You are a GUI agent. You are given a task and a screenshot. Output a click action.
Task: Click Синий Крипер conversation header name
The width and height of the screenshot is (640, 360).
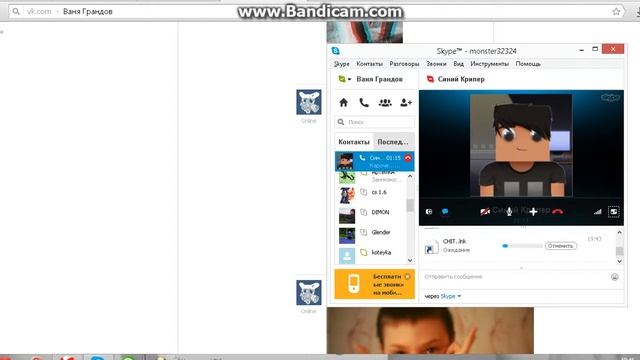(x=461, y=79)
